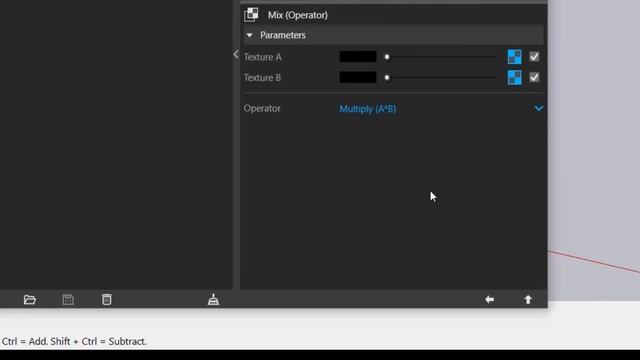Collapse the side panel with left chevron

236,54
